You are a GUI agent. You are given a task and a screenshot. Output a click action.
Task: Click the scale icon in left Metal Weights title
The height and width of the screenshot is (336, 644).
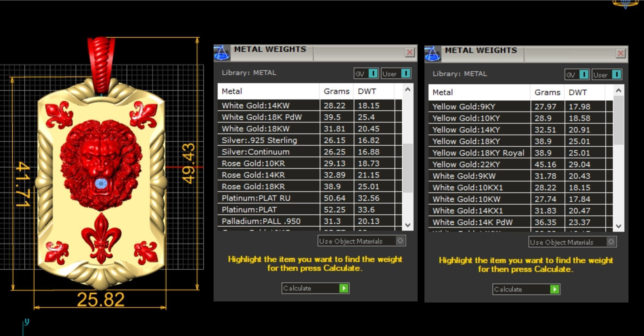click(x=222, y=53)
